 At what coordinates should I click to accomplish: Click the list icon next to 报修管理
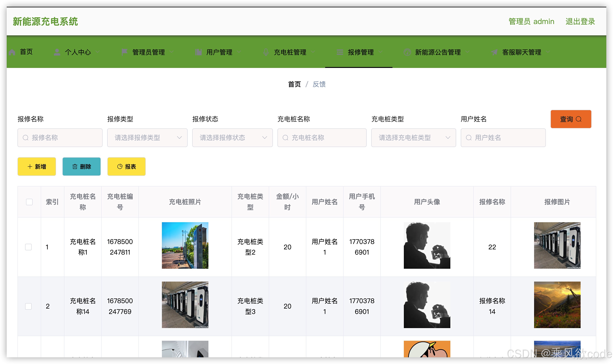[340, 52]
